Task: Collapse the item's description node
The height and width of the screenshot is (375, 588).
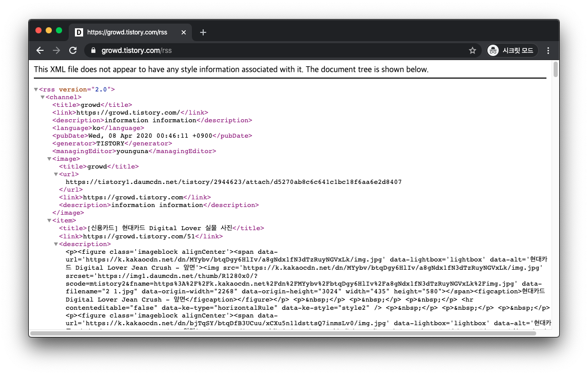Action: click(56, 244)
